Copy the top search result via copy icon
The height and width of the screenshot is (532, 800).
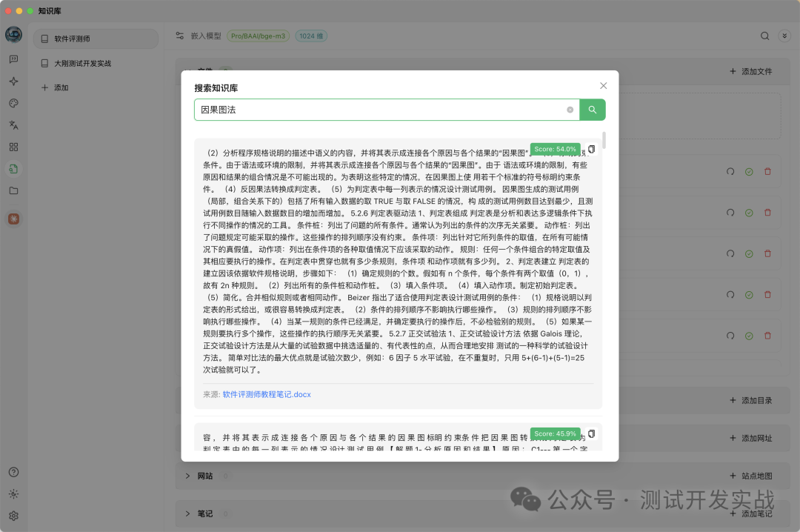coord(590,149)
